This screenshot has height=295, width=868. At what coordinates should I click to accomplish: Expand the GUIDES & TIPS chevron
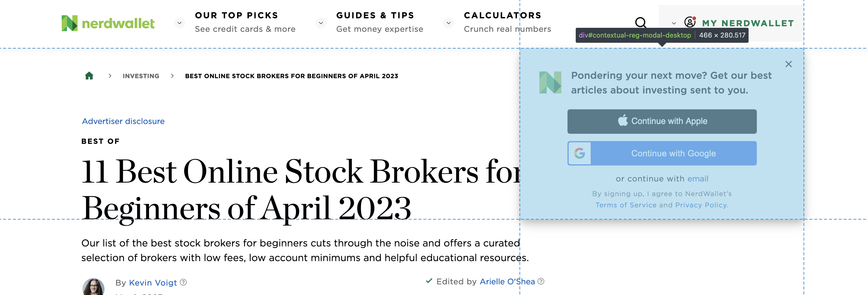(x=320, y=23)
